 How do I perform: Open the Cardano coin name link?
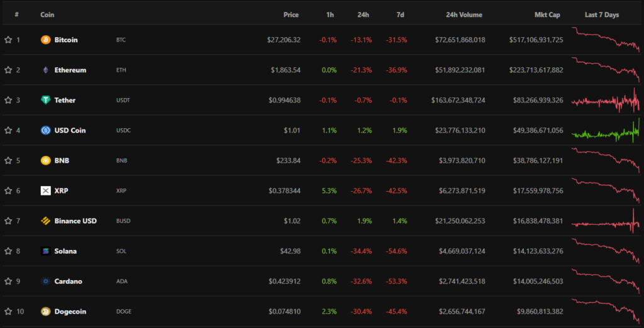[x=69, y=281]
